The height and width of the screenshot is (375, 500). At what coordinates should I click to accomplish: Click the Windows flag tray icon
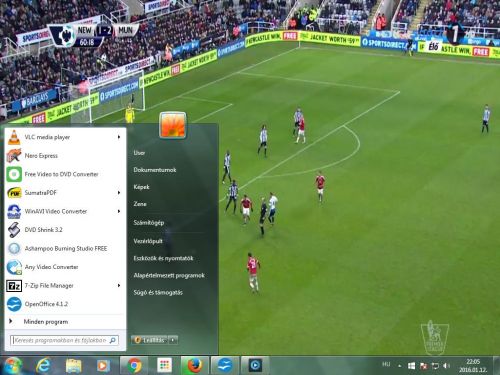412,366
